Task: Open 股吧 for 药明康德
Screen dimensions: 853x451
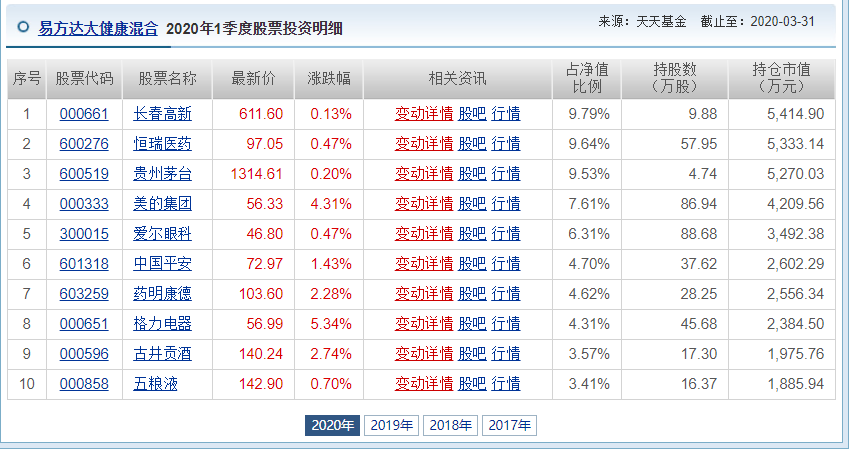Action: click(x=472, y=294)
